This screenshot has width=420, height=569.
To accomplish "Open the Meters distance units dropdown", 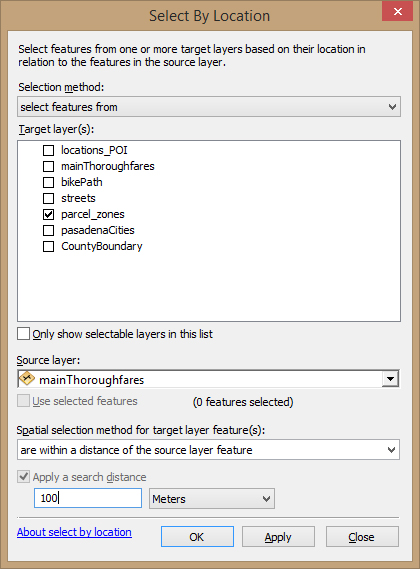I will [x=212, y=499].
